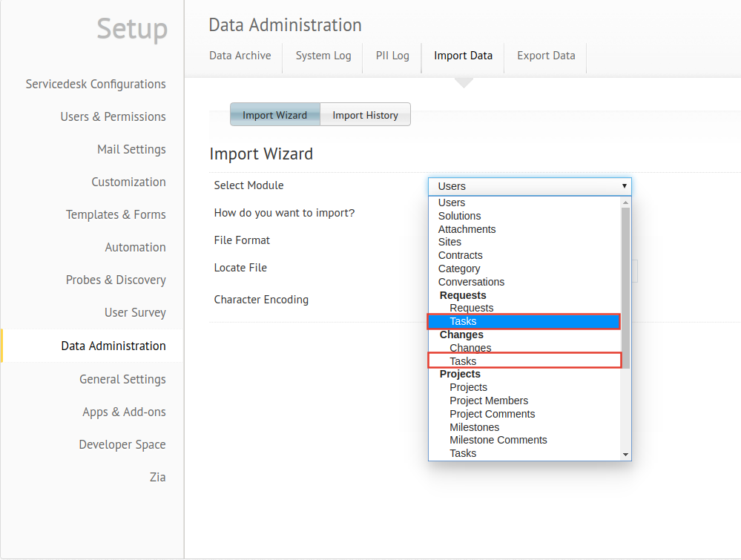Open Servicedesk Configurations in the sidebar

96,84
